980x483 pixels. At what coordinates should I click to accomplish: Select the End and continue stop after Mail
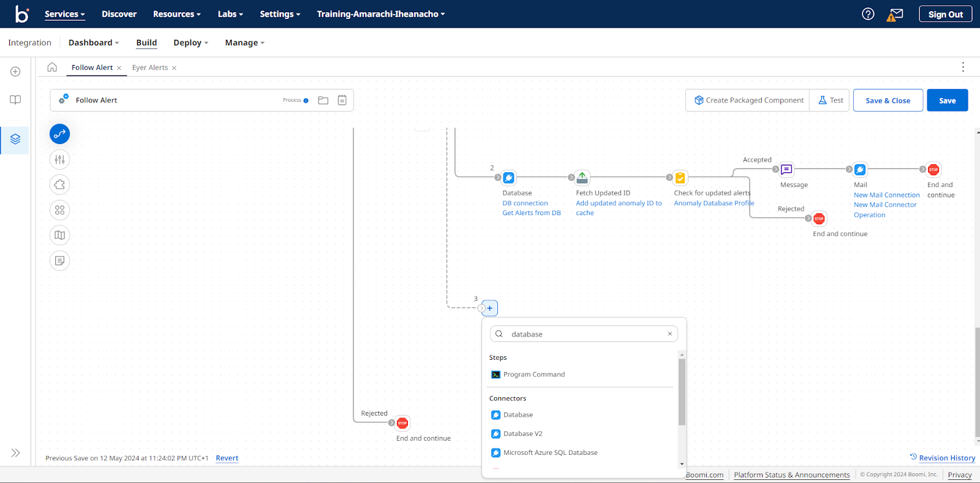(933, 170)
